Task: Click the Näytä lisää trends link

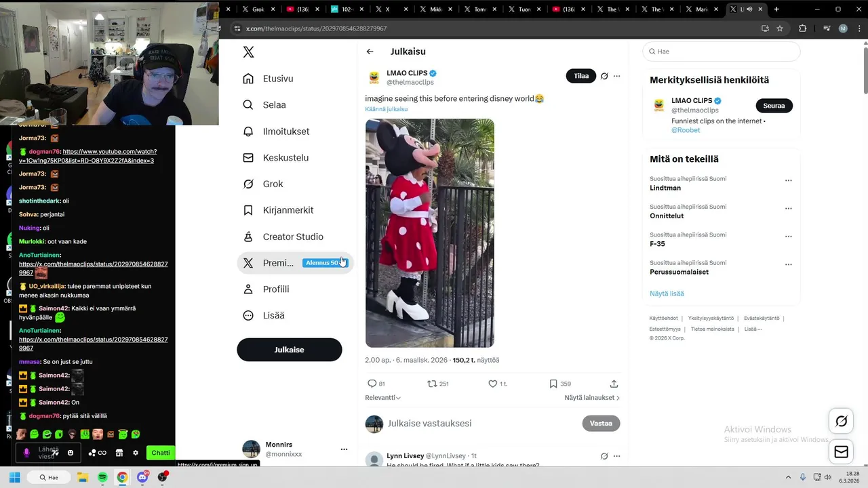Action: [667, 293]
